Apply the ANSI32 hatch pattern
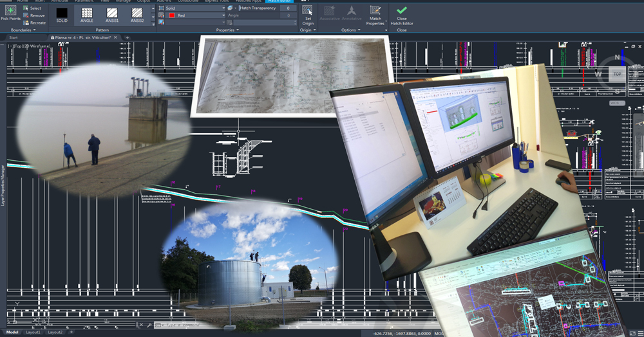Viewport: 644px width, 337px height. tap(137, 13)
